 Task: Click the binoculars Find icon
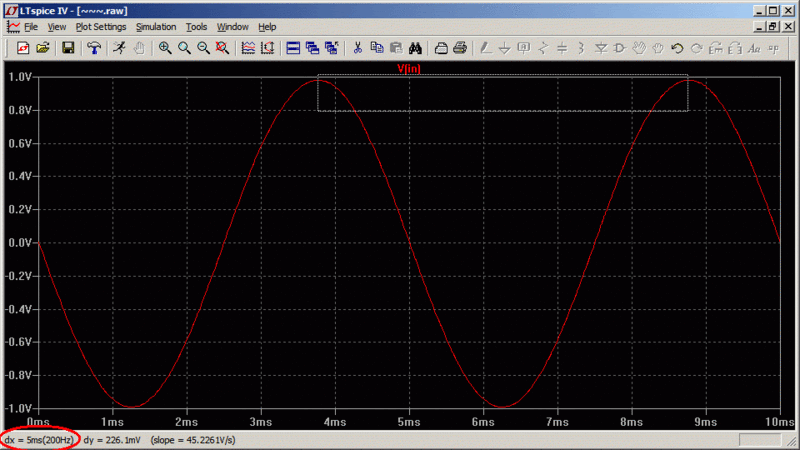(x=416, y=47)
